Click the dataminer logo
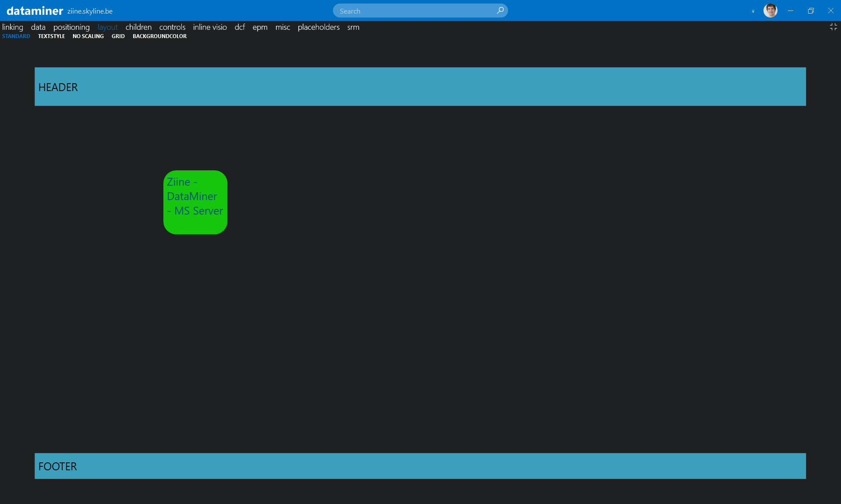Viewport: 841px width, 504px height. (x=35, y=11)
